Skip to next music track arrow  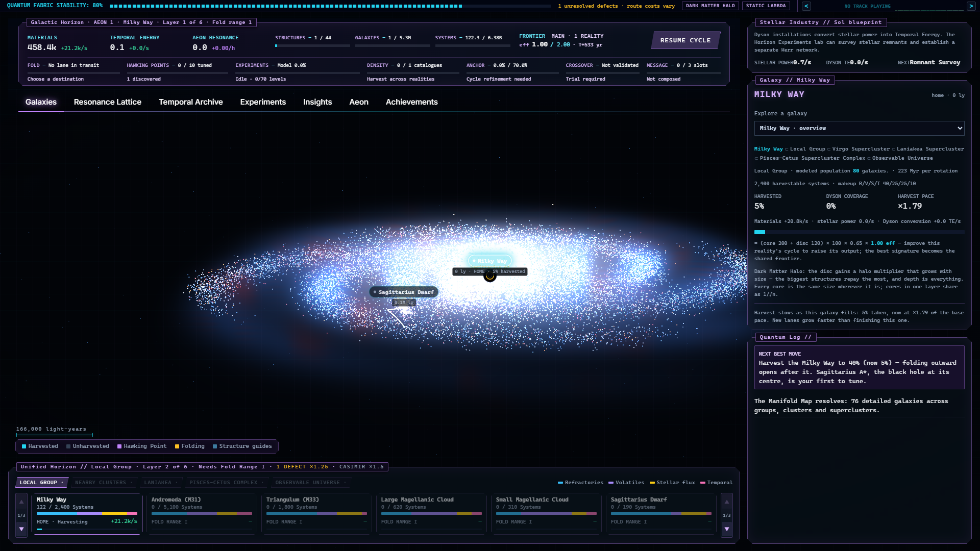point(971,6)
